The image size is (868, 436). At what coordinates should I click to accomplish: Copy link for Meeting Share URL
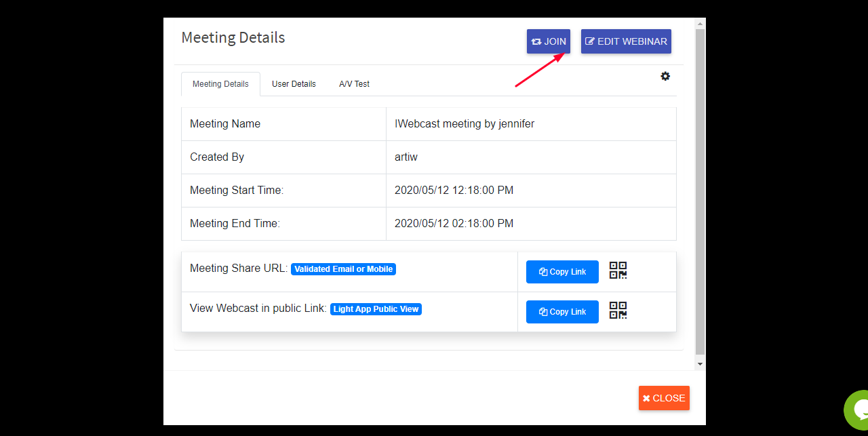click(x=562, y=272)
